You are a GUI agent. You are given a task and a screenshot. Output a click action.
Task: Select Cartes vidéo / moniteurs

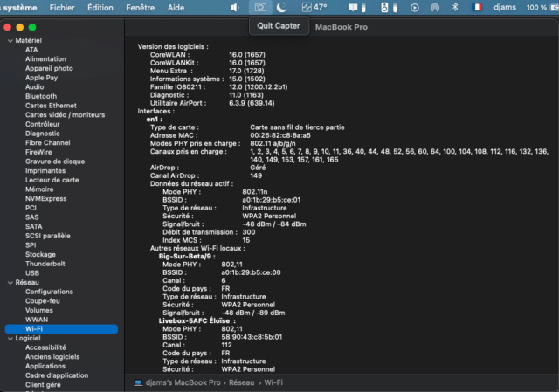point(66,114)
